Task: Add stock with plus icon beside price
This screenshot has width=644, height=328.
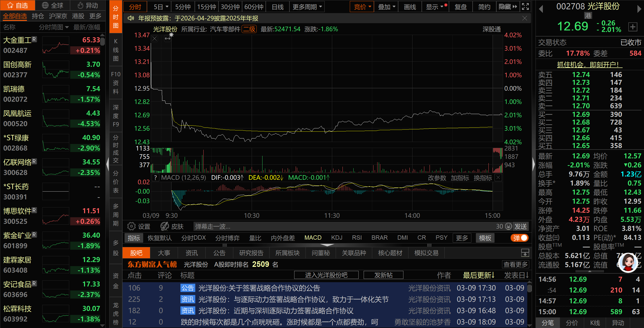Action: [x=632, y=27]
